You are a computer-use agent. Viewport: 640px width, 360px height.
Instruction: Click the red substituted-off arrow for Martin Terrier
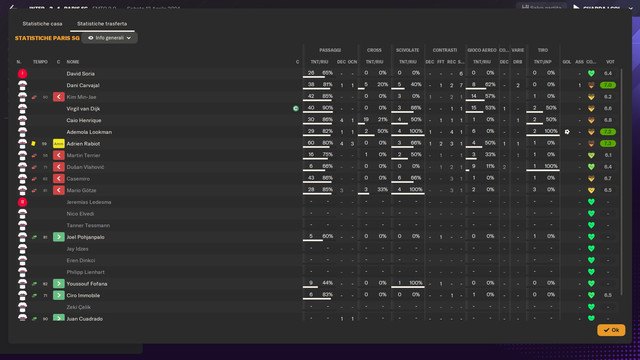pos(59,156)
